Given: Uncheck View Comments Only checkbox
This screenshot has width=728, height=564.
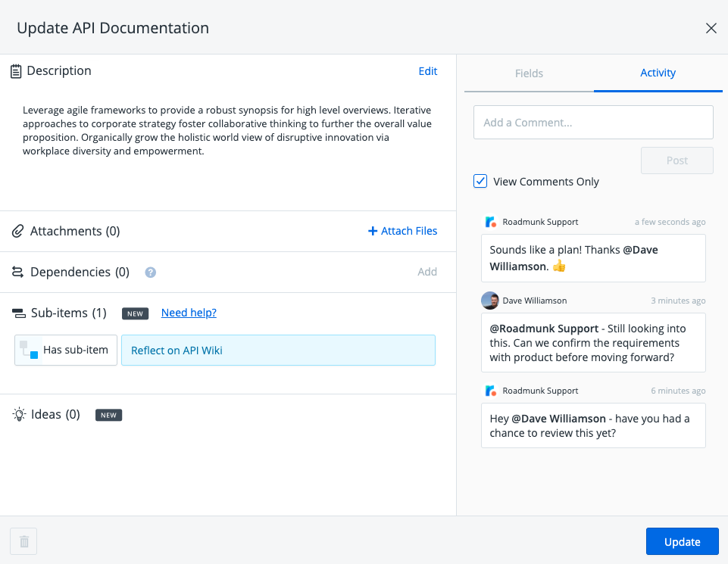Looking at the screenshot, I should tap(480, 181).
